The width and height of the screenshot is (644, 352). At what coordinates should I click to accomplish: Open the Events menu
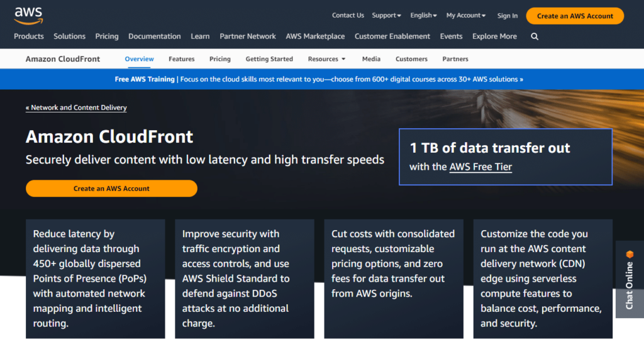(x=451, y=36)
